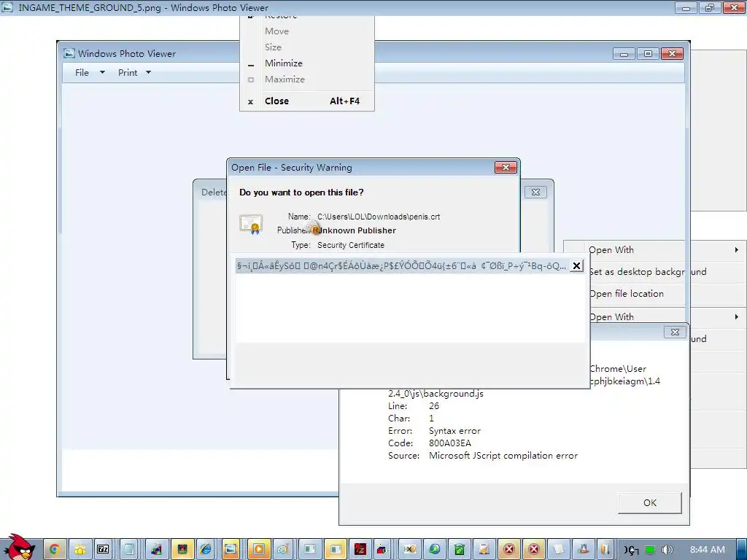Choose Open file location
Viewport: 747px width, 560px height.
[x=627, y=294]
